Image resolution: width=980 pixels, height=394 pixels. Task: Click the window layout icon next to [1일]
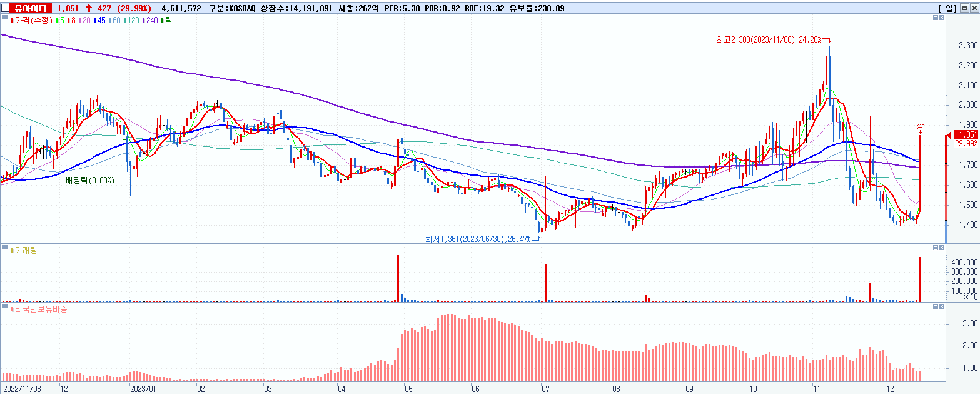[x=965, y=8]
